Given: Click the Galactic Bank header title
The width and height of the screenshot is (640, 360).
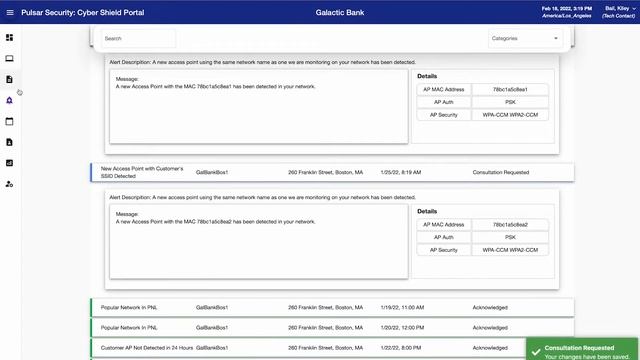Looking at the screenshot, I should coord(340,13).
